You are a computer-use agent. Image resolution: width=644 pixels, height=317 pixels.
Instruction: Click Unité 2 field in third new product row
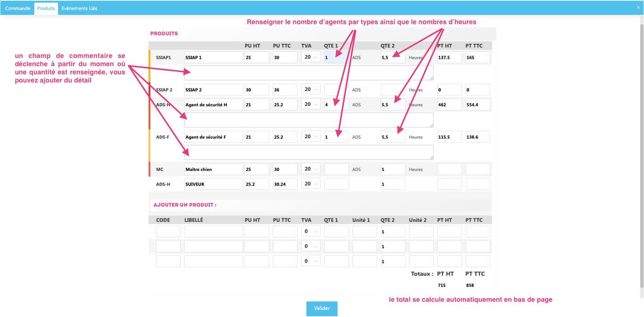click(x=421, y=261)
